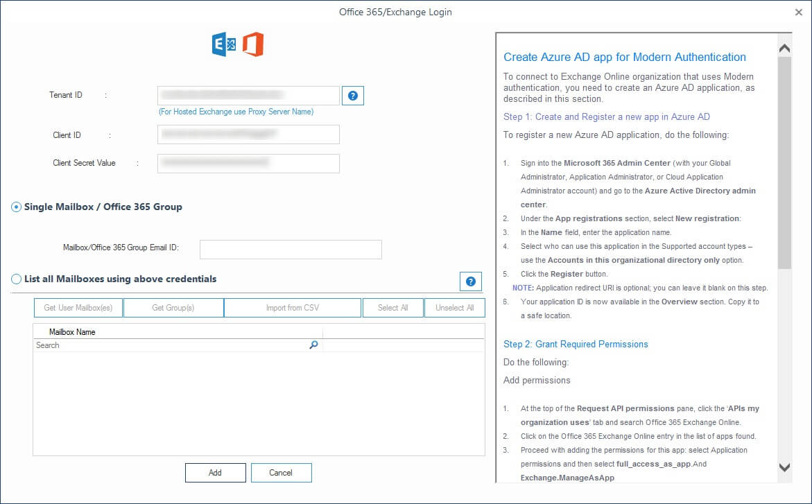Click 'To register a new Azure AD application' text
The height and width of the screenshot is (504, 812).
tap(616, 135)
